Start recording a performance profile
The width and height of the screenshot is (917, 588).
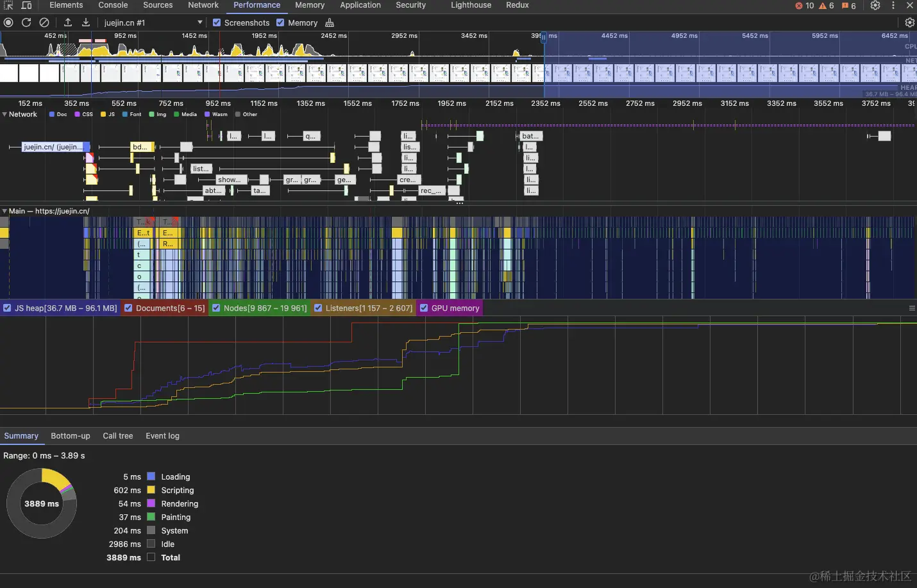tap(8, 22)
